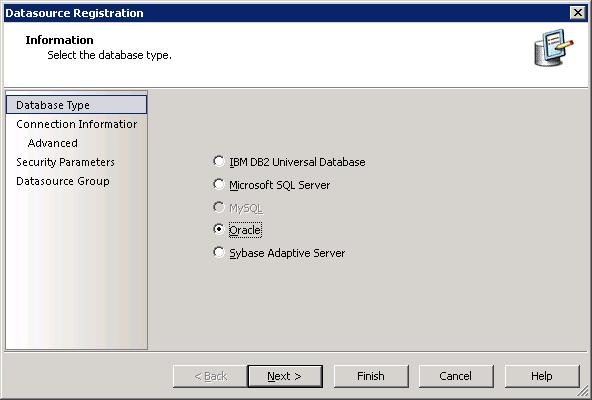
Task: Click Finish to complete registration
Action: (x=371, y=376)
